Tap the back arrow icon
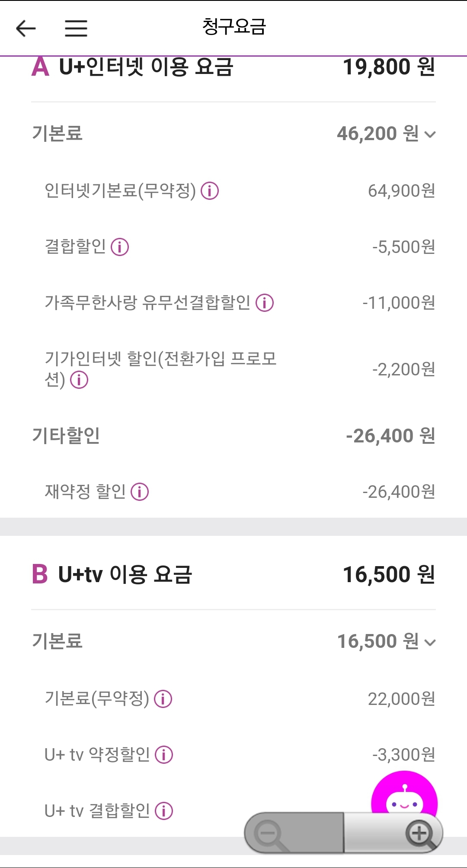Image resolution: width=467 pixels, height=868 pixels. click(26, 29)
